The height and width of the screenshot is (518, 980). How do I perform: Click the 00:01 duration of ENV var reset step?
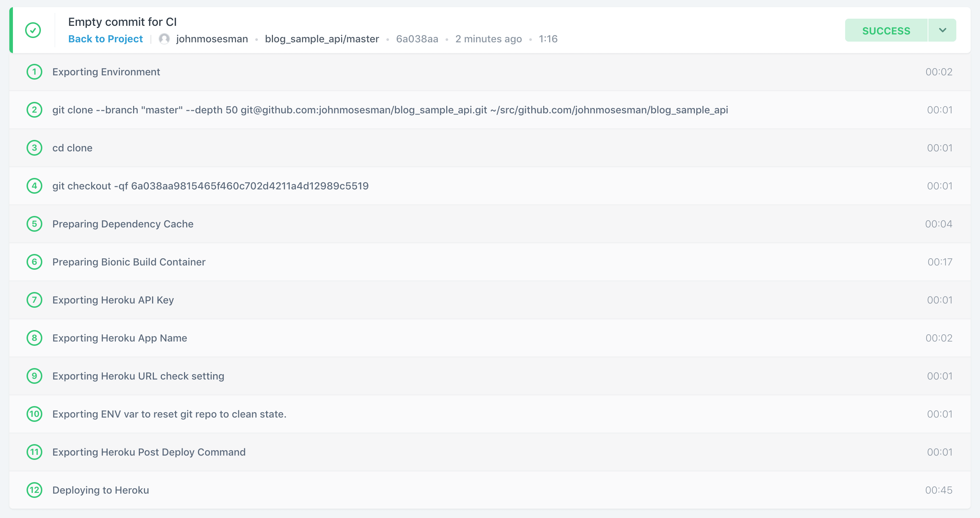click(940, 414)
